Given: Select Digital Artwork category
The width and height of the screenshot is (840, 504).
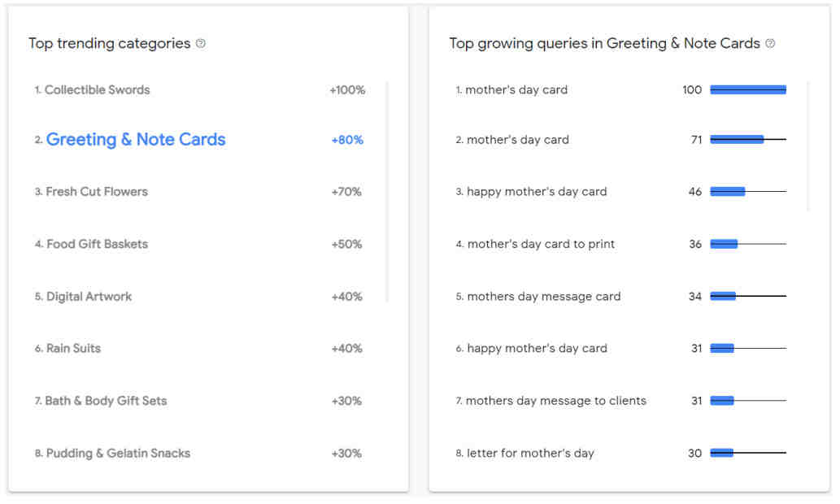Looking at the screenshot, I should pyautogui.click(x=89, y=297).
